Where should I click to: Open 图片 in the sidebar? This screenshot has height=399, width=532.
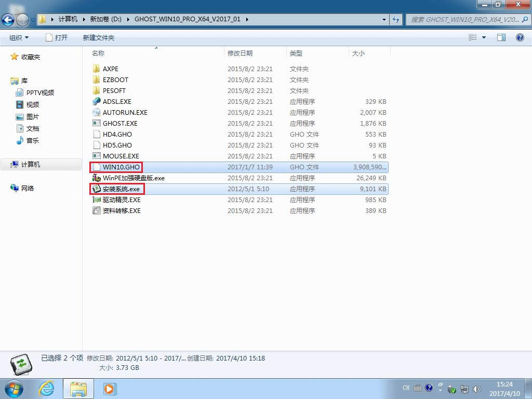coord(34,116)
